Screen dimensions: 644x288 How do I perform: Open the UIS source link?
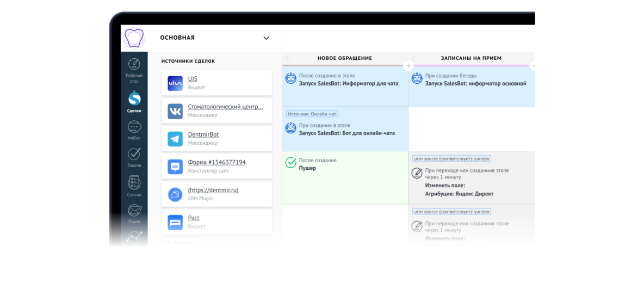193,79
